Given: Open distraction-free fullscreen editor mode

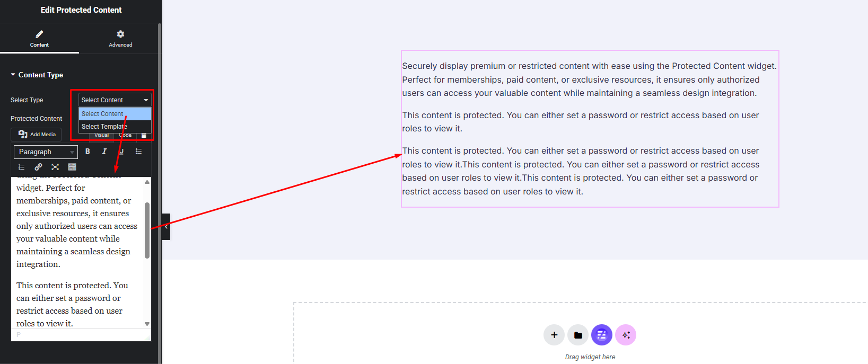Looking at the screenshot, I should click(55, 167).
